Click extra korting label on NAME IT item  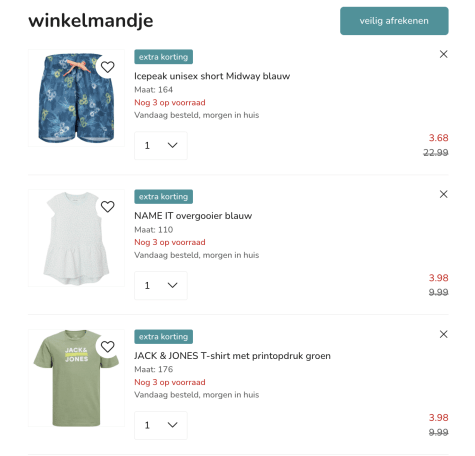[163, 197]
